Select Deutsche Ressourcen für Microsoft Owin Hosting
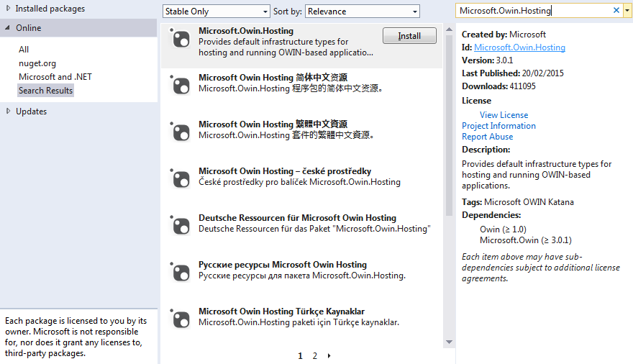633x364 pixels. point(297,218)
